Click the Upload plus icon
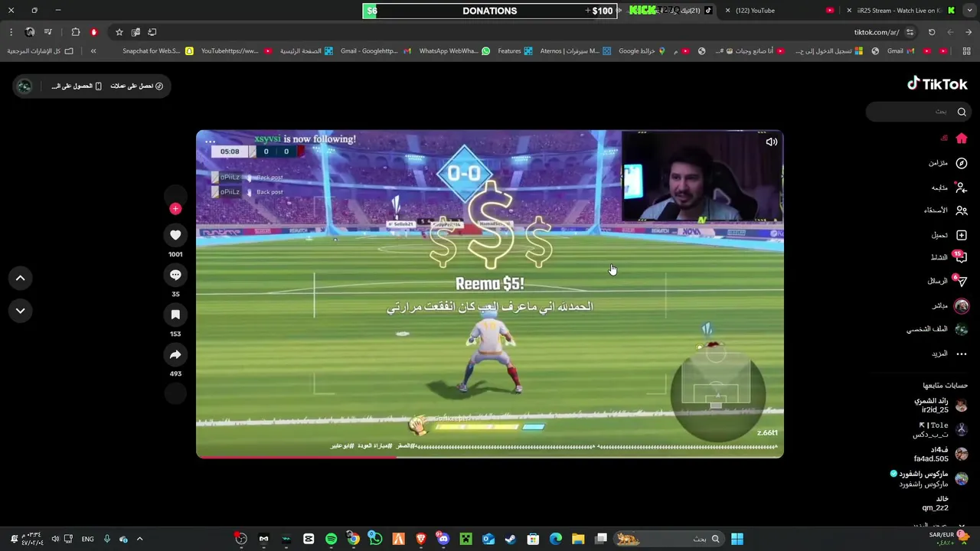This screenshot has height=551, width=980. (x=962, y=235)
